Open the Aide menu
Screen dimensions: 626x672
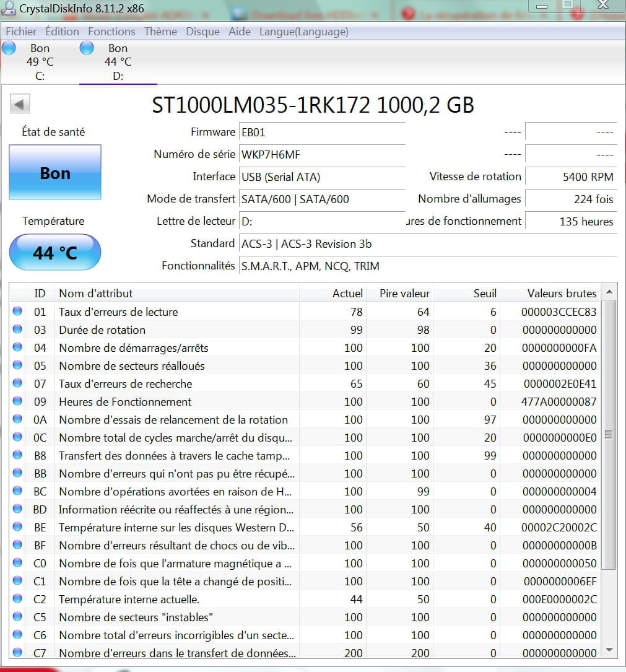click(240, 32)
